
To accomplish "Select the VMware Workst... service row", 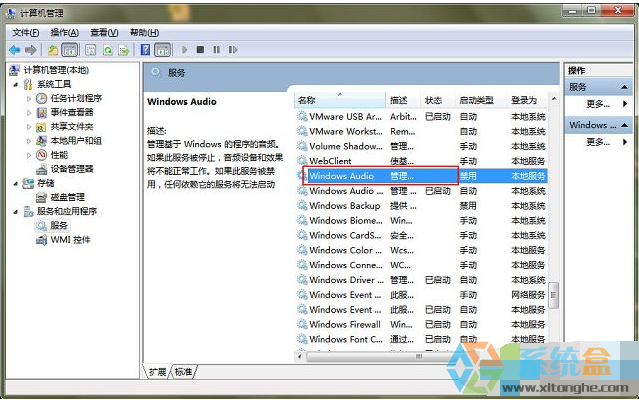I will (x=421, y=132).
